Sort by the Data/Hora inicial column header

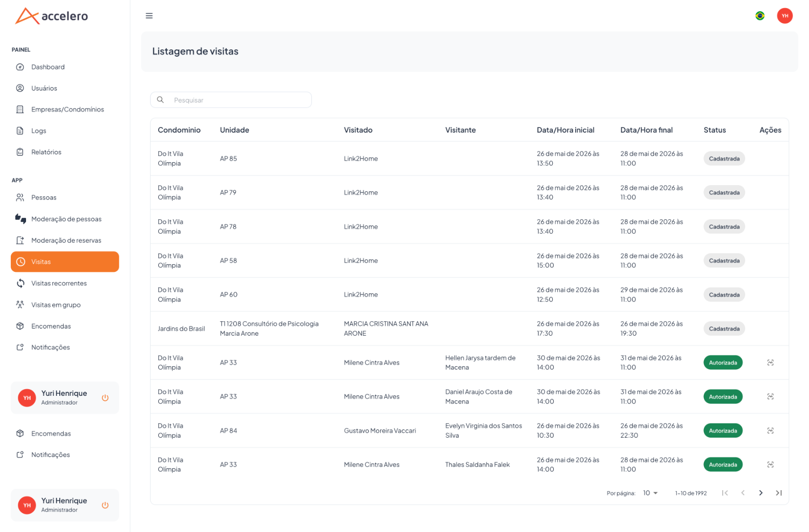pyautogui.click(x=566, y=130)
